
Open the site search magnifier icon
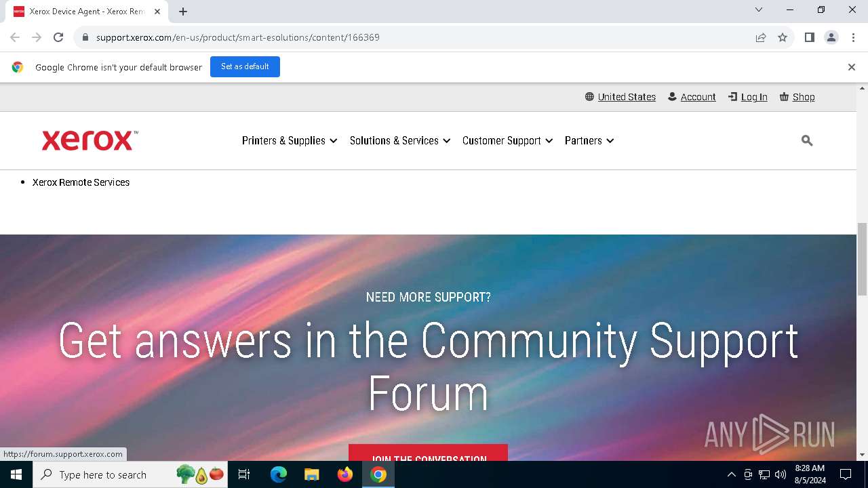point(807,140)
